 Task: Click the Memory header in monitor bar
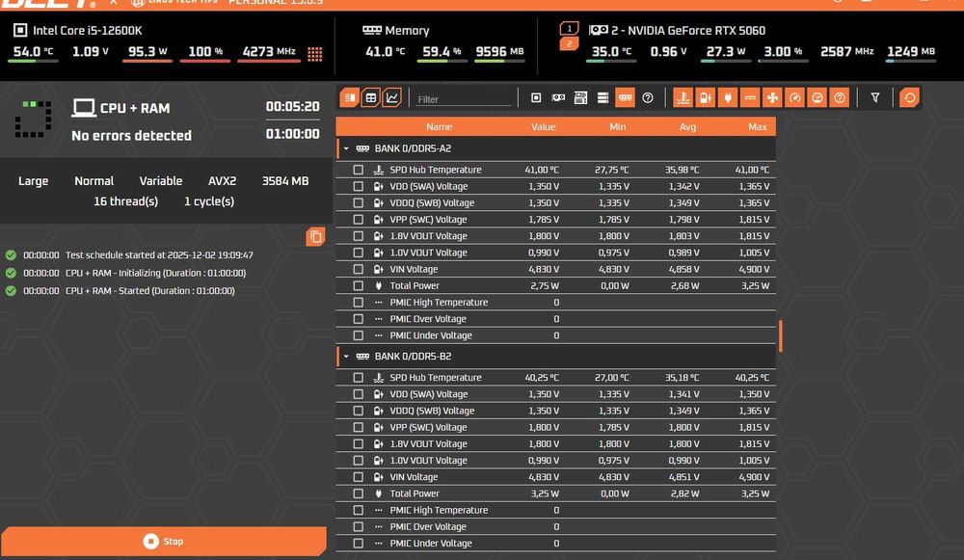click(407, 30)
